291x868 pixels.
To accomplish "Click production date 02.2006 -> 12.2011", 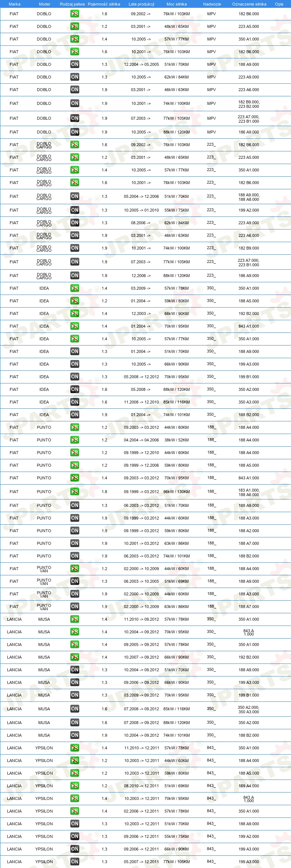I will pos(141,811).
